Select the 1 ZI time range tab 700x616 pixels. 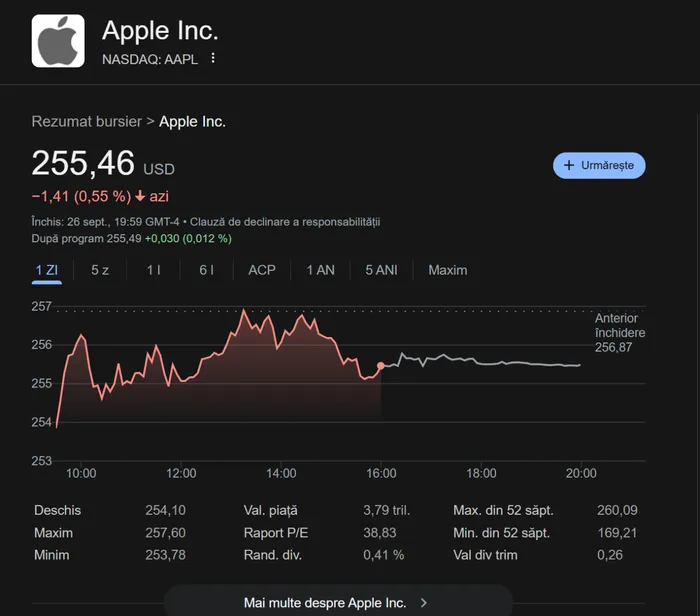(x=47, y=270)
